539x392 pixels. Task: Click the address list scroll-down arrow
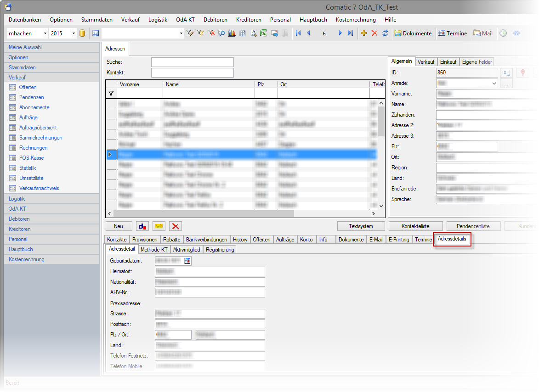(x=380, y=206)
